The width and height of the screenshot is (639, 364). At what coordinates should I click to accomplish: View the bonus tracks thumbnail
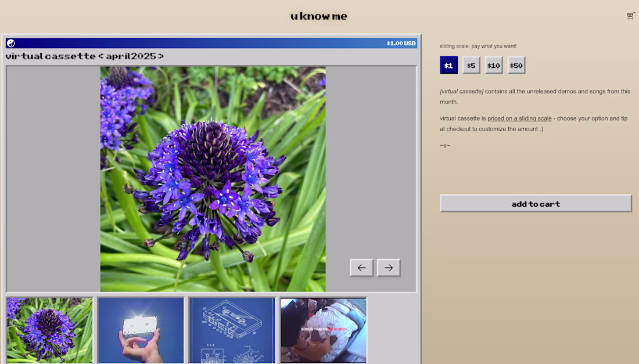coord(324,330)
